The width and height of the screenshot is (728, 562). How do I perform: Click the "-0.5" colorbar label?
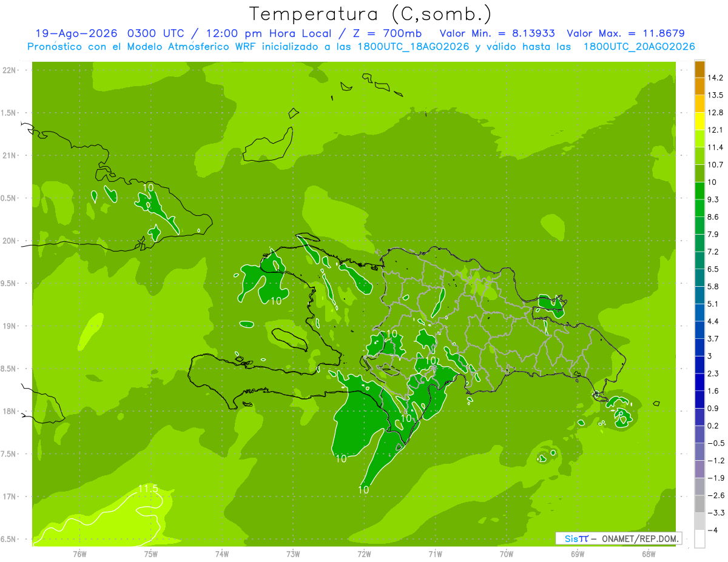tap(716, 443)
